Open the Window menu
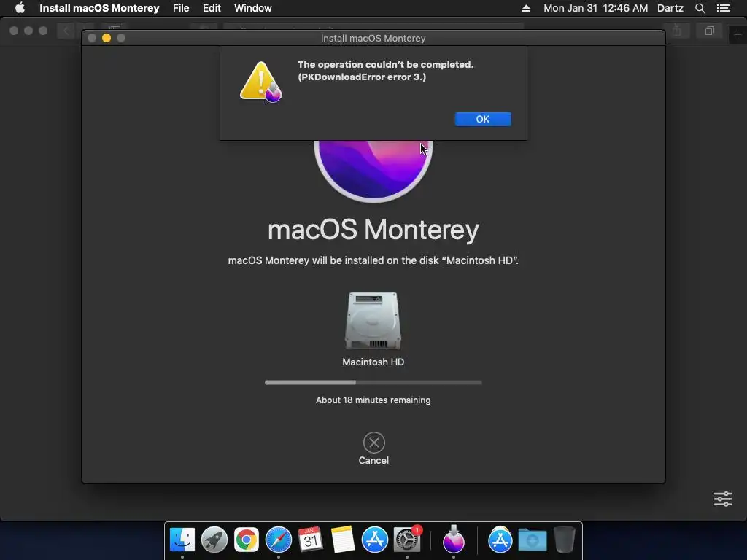Image resolution: width=747 pixels, height=560 pixels. click(253, 8)
